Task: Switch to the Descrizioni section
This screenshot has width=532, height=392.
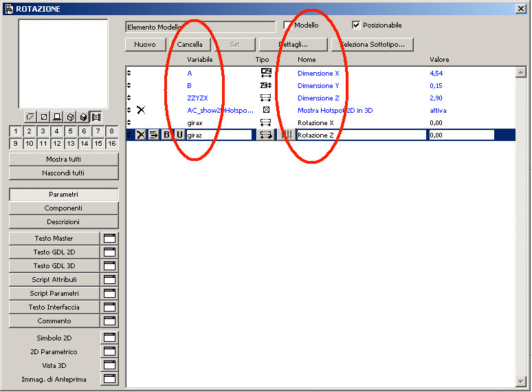Action: [63, 222]
